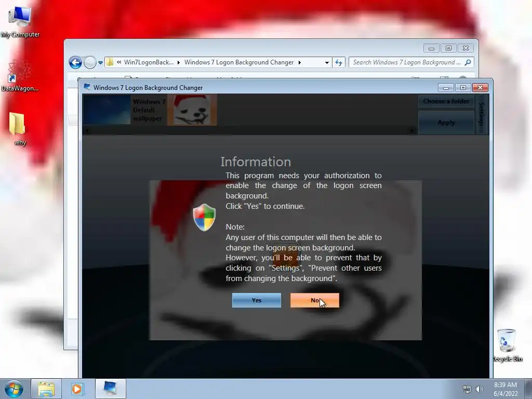Open My Computer desktop icon

tap(20, 21)
